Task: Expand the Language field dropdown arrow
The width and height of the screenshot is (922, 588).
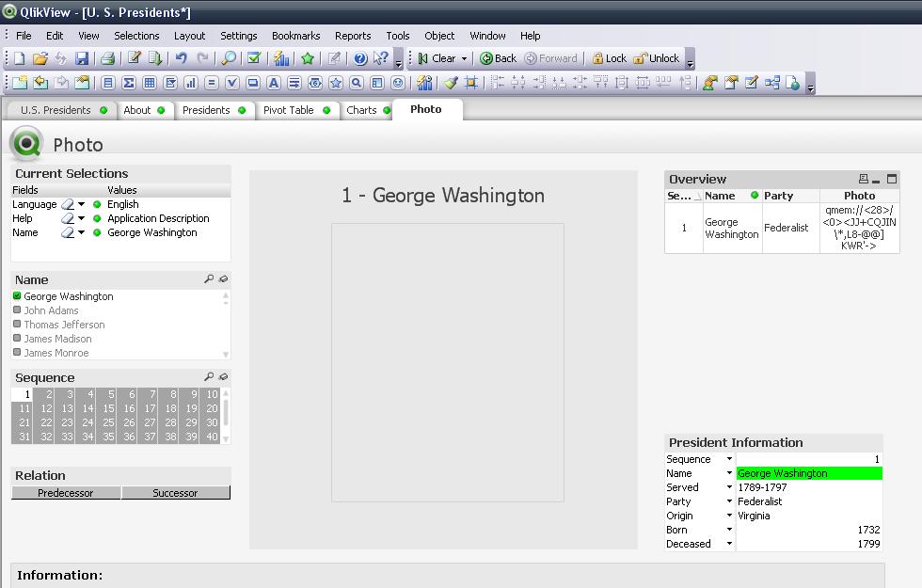Action: click(x=81, y=204)
